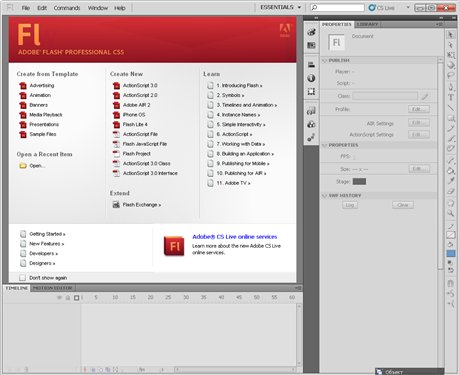Select the Text tool in toolbar
Screen dimensions: 459x375
(451, 97)
